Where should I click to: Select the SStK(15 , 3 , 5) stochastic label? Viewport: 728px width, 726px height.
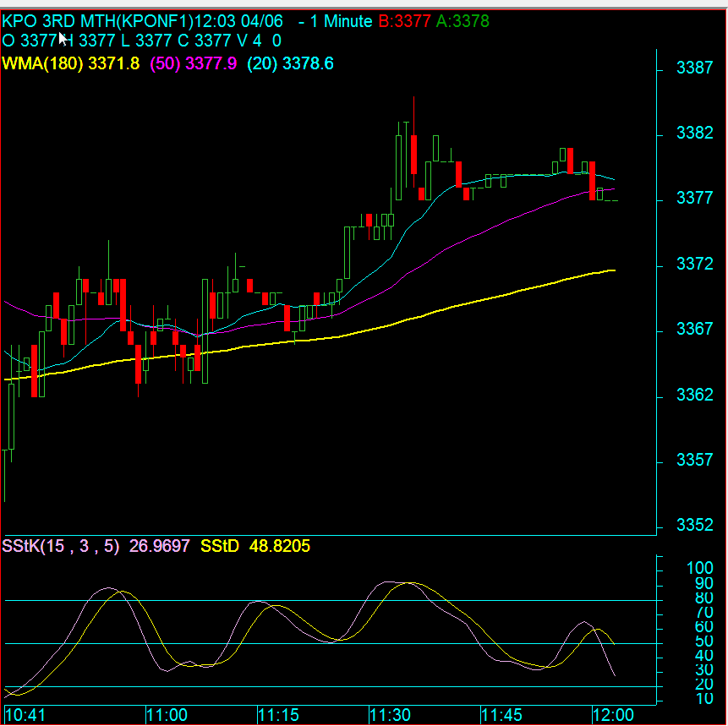pyautogui.click(x=60, y=546)
